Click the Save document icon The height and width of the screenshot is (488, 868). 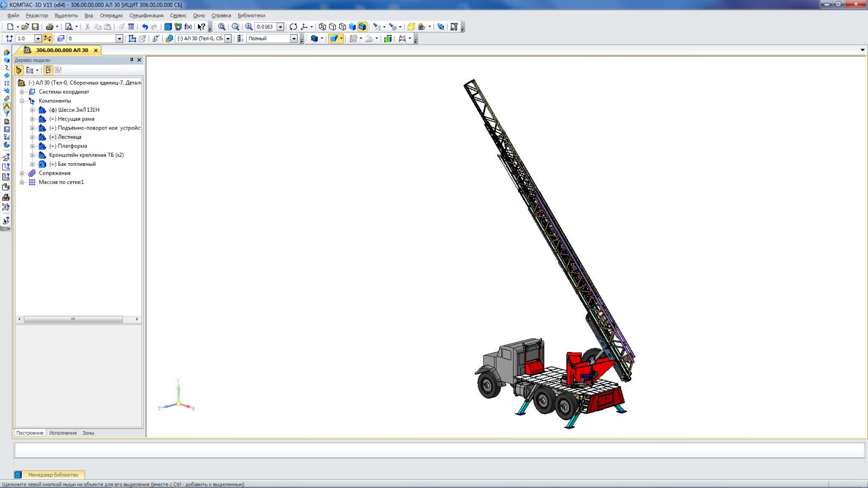pos(35,27)
